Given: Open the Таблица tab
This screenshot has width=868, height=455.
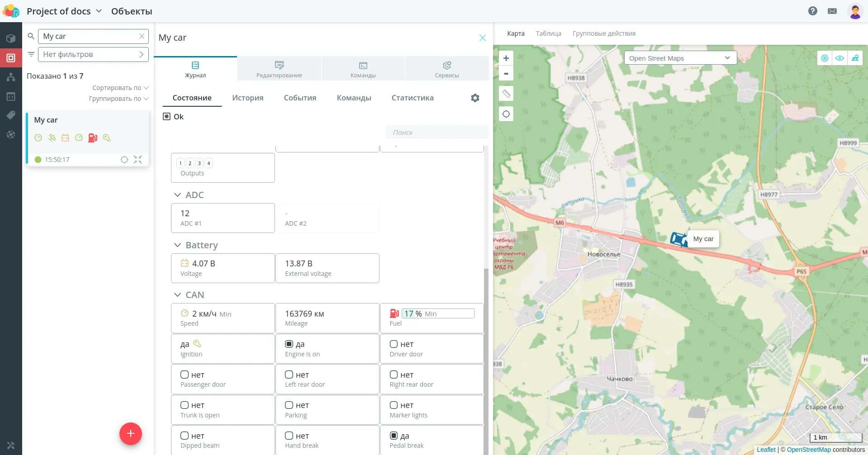Looking at the screenshot, I should 548,33.
